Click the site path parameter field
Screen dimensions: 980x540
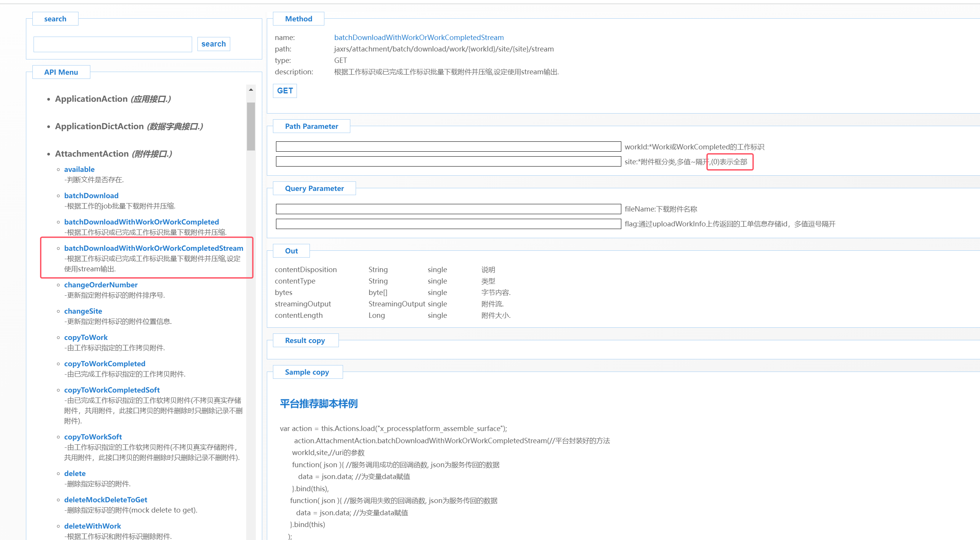[448, 162]
